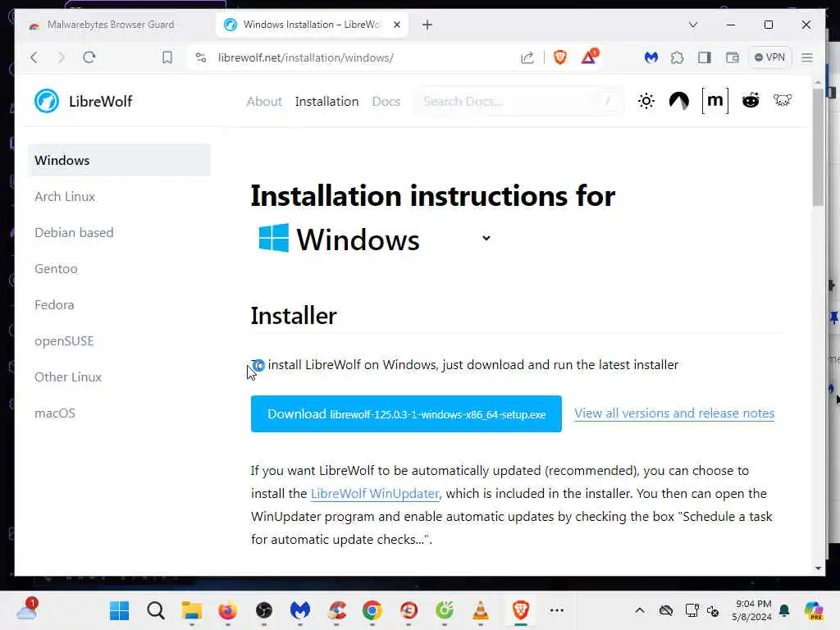Screen dimensions: 840x630
Task: Bookmark this page with bookmark icon
Action: 167,57
